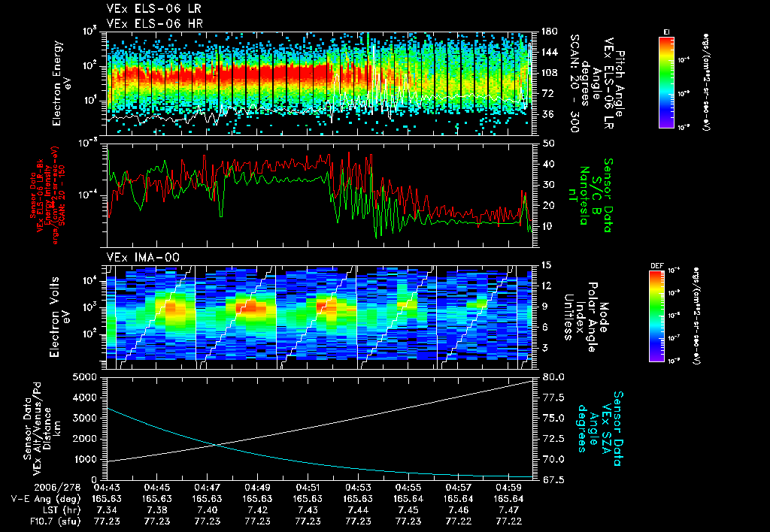Click the 50 nanotesla axis tick

tap(547, 144)
